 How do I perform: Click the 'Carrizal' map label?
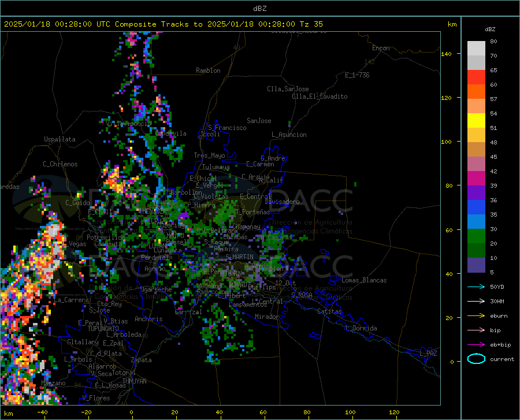(x=188, y=312)
